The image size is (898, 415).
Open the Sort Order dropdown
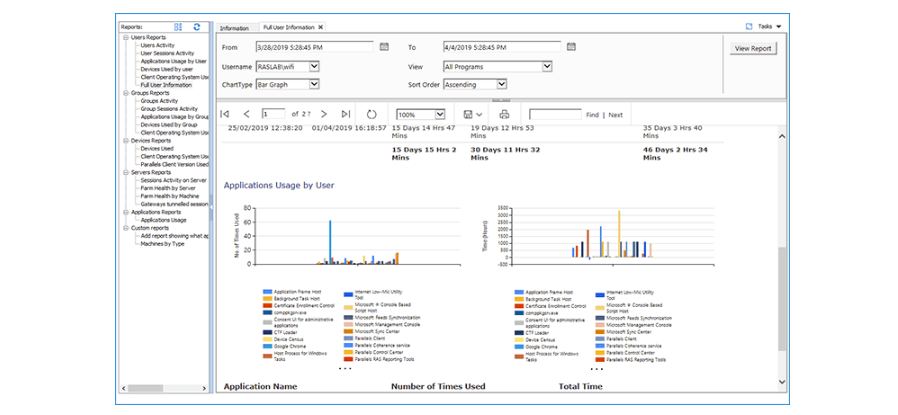click(547, 85)
